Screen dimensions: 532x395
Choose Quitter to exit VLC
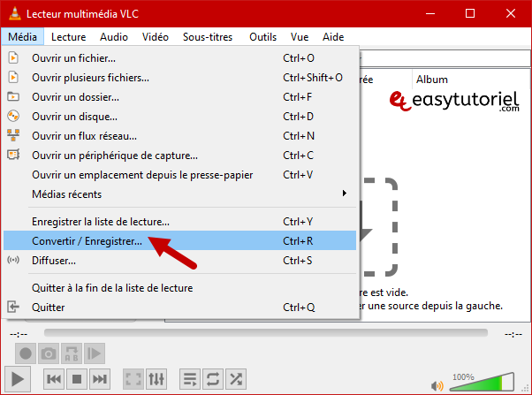tap(179, 308)
